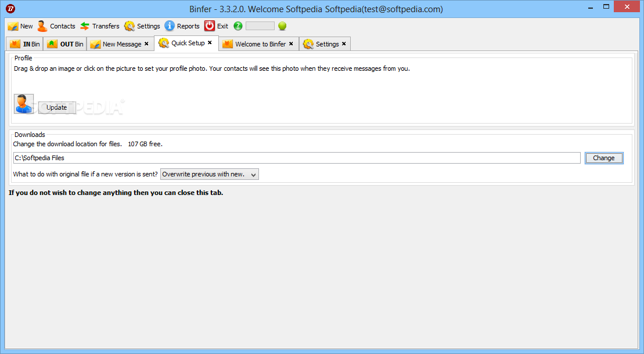Click the '107 GB free.' text

[x=145, y=144]
